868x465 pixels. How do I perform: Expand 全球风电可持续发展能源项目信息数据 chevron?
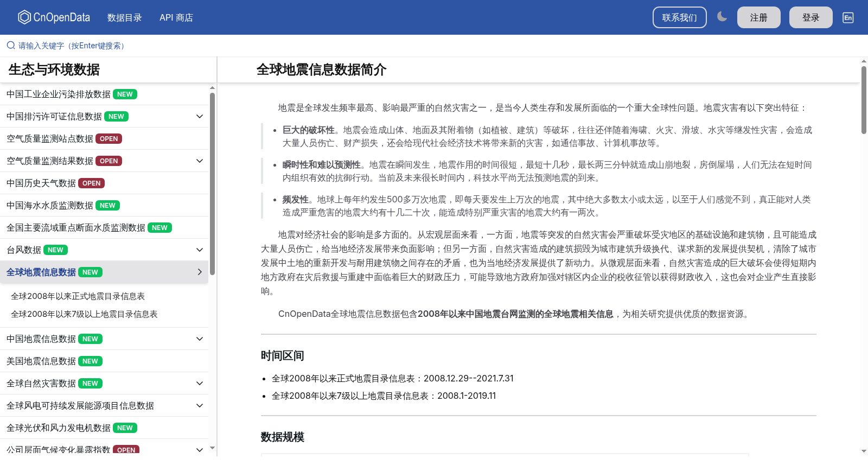tap(200, 406)
